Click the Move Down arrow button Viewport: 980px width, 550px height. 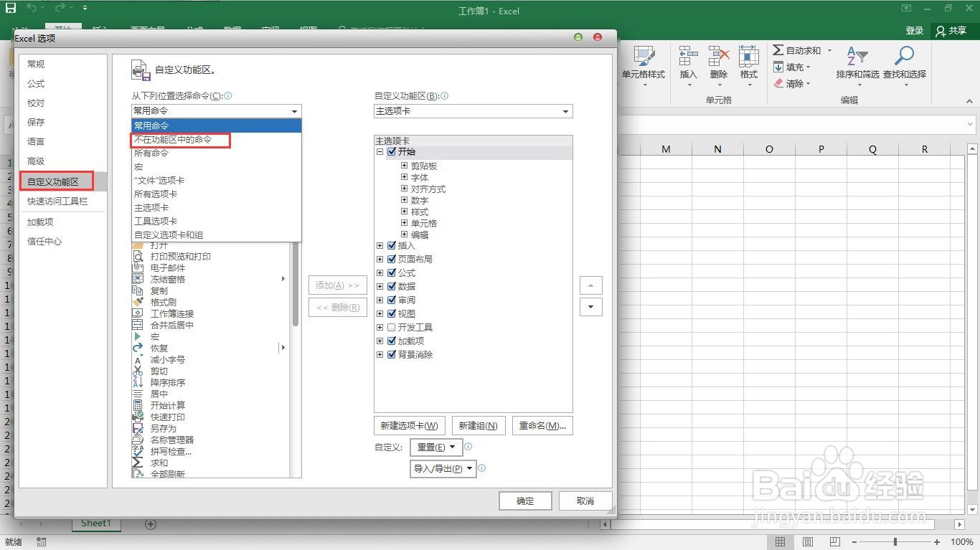pyautogui.click(x=591, y=307)
